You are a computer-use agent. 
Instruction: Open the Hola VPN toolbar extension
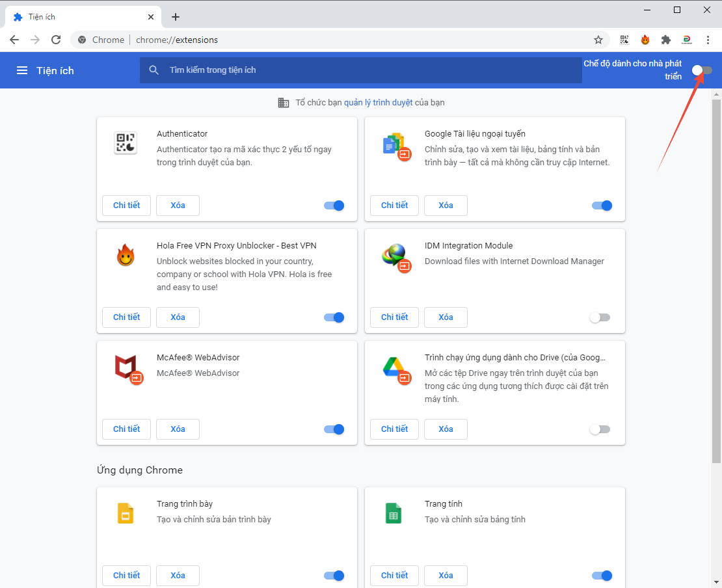point(645,40)
